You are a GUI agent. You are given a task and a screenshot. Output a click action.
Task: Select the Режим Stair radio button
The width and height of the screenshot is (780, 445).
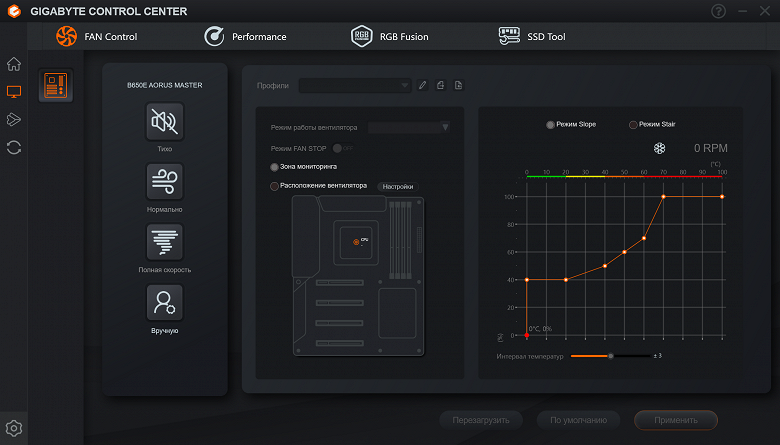coord(633,125)
